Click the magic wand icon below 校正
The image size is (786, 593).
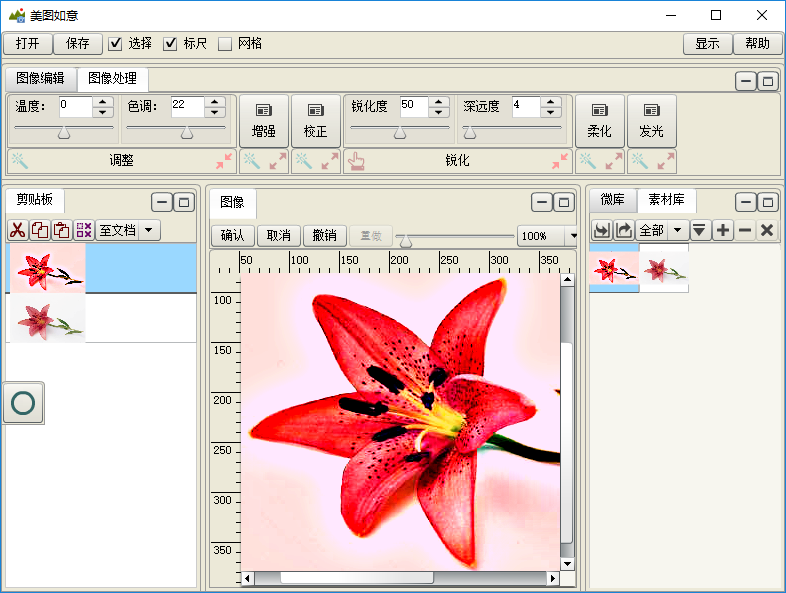(x=304, y=161)
